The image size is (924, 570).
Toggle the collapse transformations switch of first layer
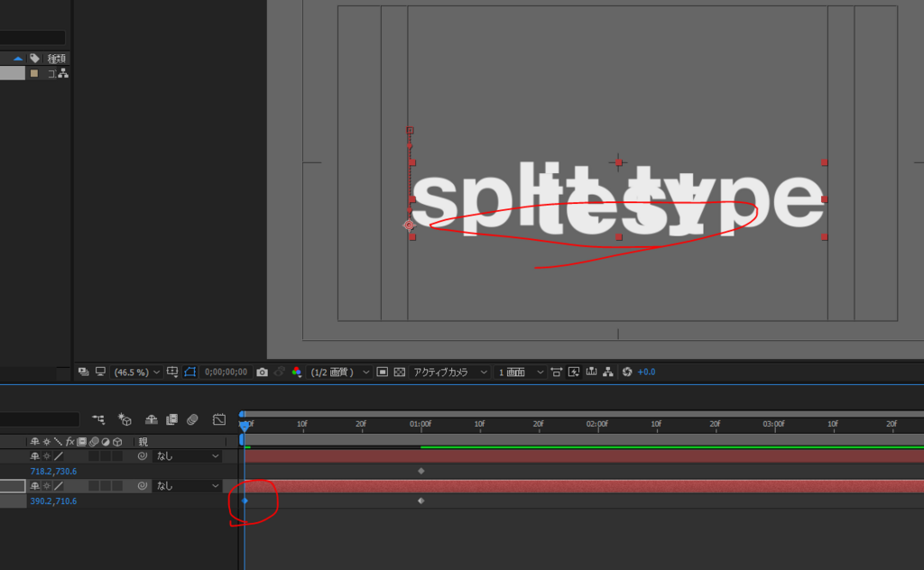tap(47, 455)
